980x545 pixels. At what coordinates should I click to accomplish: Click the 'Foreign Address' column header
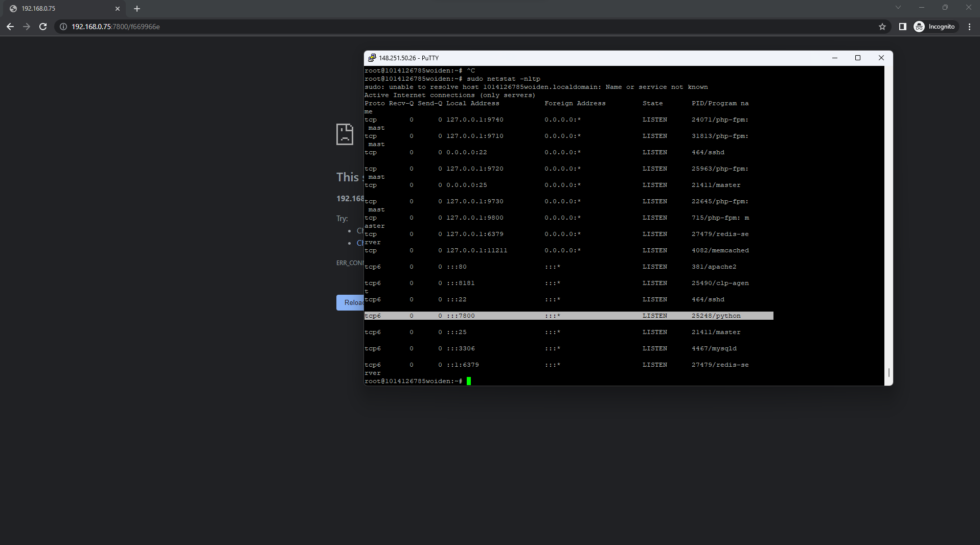point(575,103)
